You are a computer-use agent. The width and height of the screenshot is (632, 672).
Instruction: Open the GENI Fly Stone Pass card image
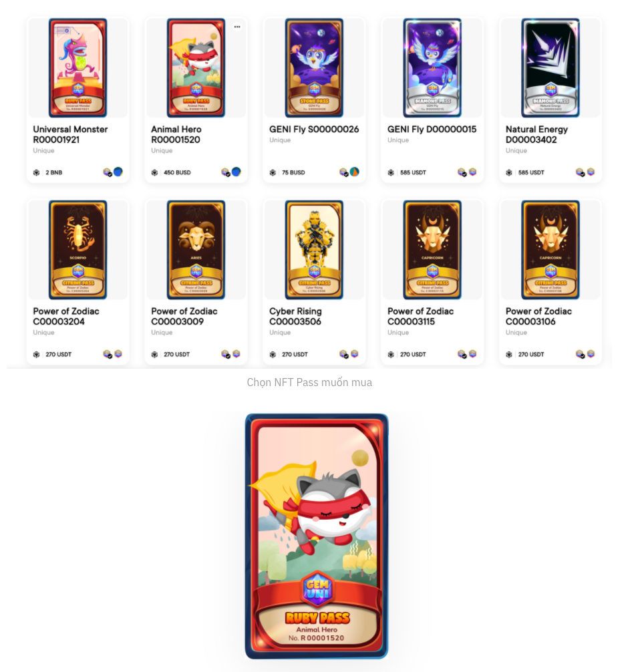pyautogui.click(x=314, y=67)
